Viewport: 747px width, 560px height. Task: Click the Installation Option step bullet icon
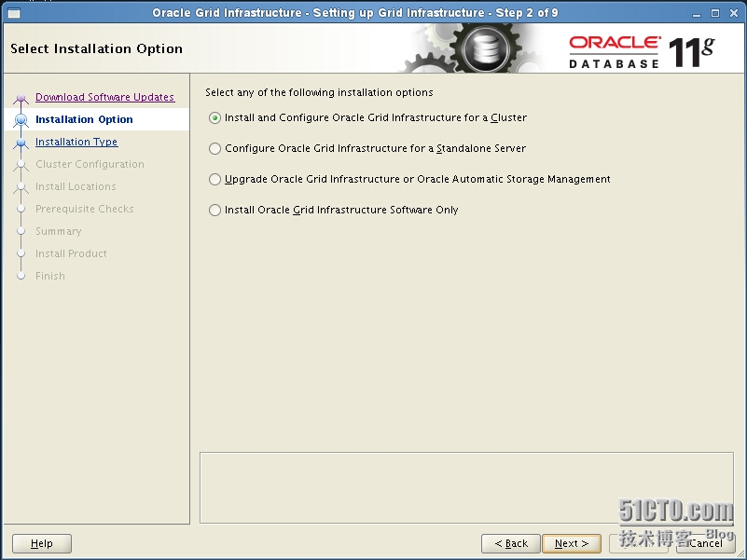point(21,120)
